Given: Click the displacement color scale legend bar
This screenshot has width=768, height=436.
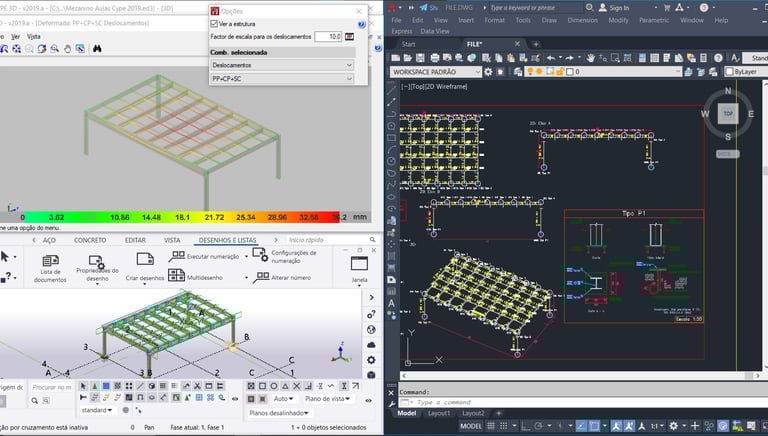Looking at the screenshot, I should point(182,217).
